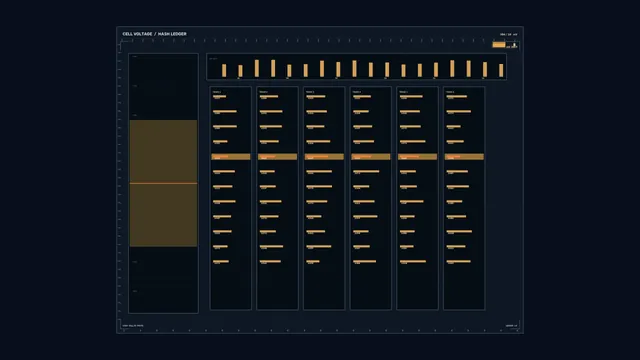The width and height of the screenshot is (640, 360).
Task: Select highlighted row in sixth ledger column
Action: [464, 157]
